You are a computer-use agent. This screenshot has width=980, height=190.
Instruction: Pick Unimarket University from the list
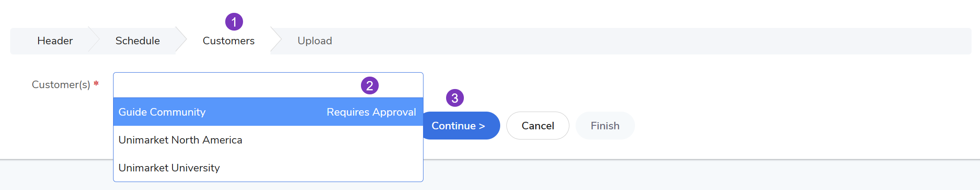tap(169, 168)
